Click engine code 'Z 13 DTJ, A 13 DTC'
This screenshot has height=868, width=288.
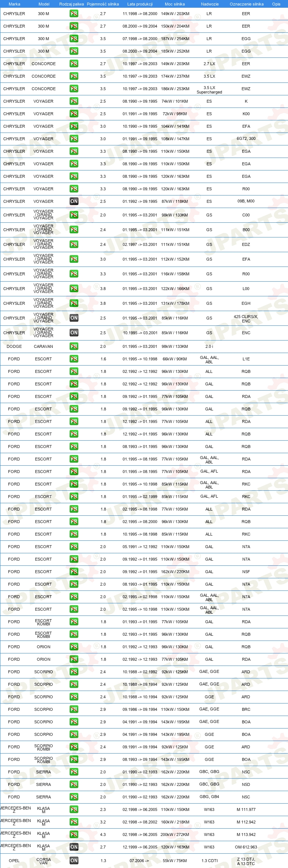tap(246, 861)
